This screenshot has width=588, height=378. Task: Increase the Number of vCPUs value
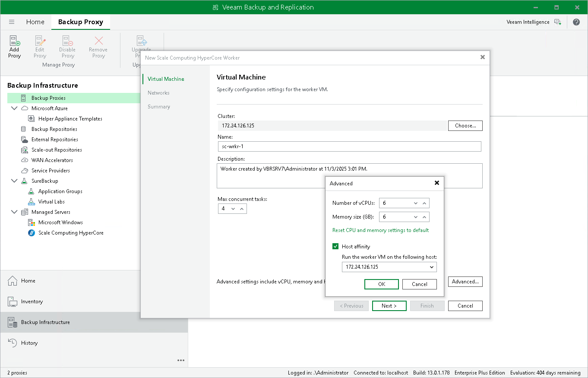tap(424, 203)
